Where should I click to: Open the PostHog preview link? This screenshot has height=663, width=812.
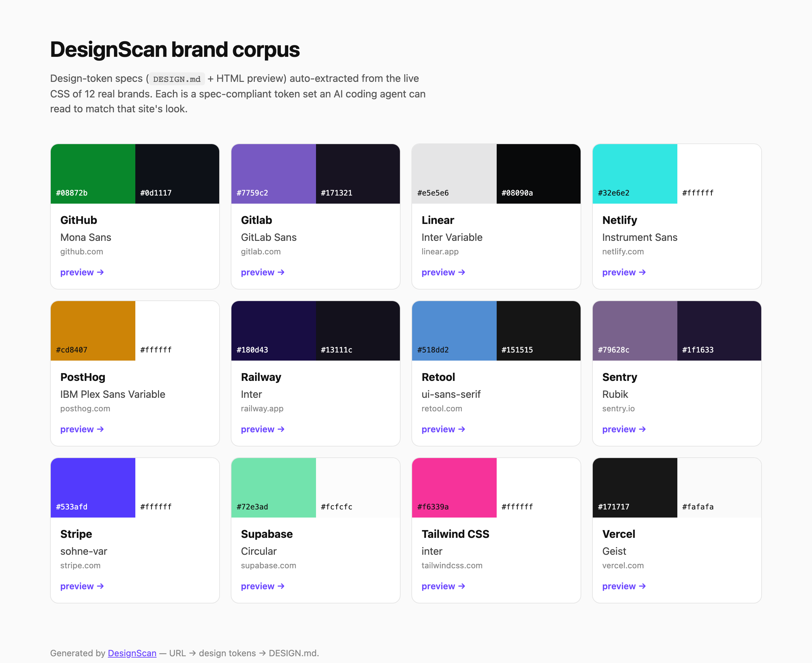pyautogui.click(x=82, y=429)
